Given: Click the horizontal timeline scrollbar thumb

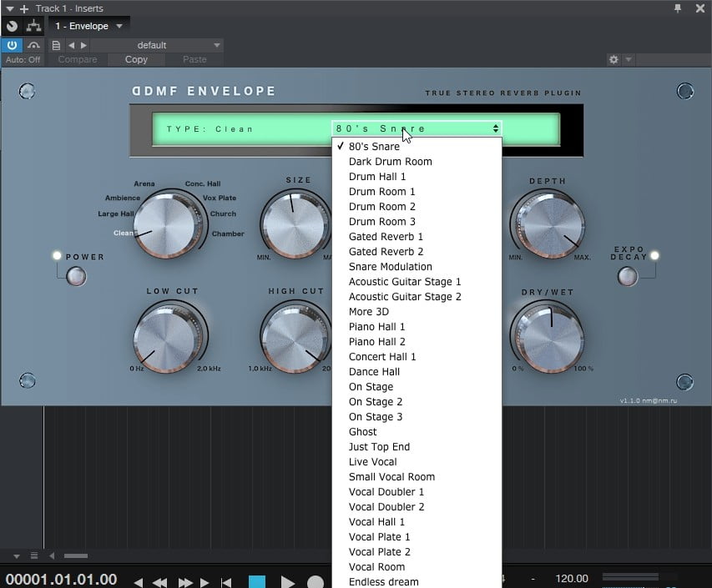Looking at the screenshot, I should (76, 555).
